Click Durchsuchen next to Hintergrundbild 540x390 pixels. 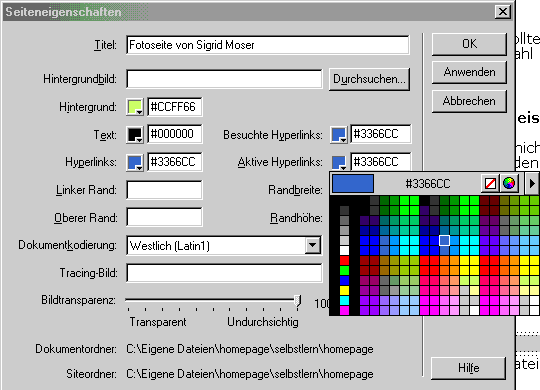point(369,79)
